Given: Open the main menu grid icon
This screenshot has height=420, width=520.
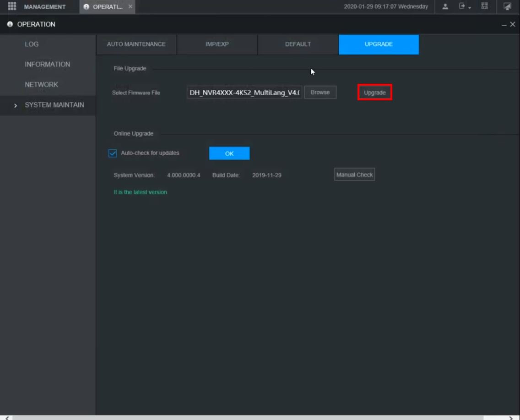Looking at the screenshot, I should point(12,6).
